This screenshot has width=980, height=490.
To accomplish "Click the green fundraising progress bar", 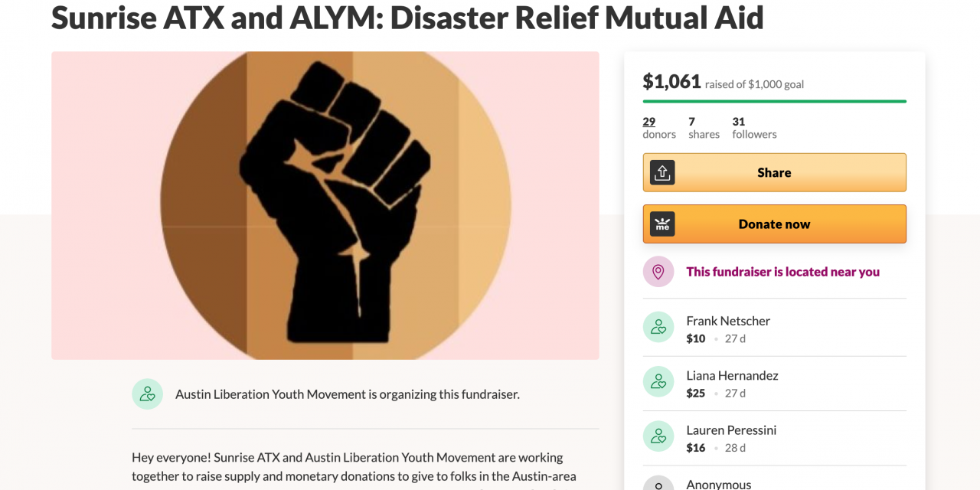I will point(774,101).
